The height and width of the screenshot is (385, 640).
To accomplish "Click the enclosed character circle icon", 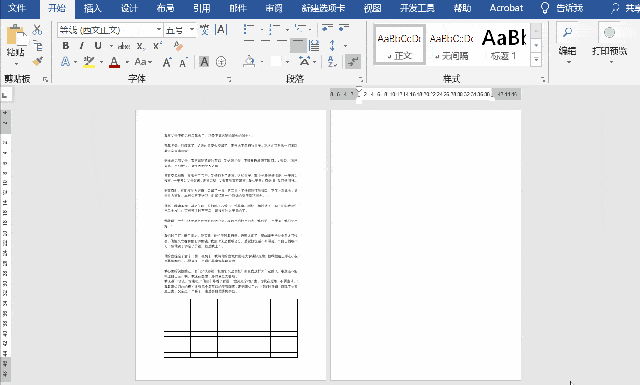I will click(221, 62).
